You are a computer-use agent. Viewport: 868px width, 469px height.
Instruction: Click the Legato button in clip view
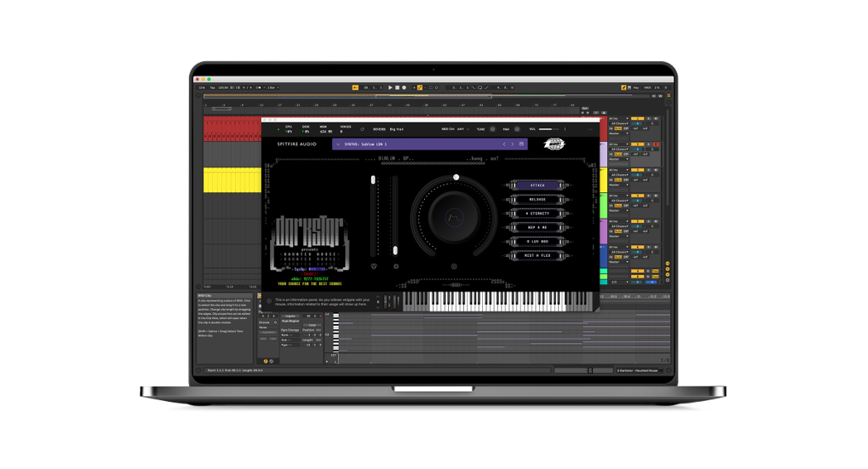[x=290, y=317]
